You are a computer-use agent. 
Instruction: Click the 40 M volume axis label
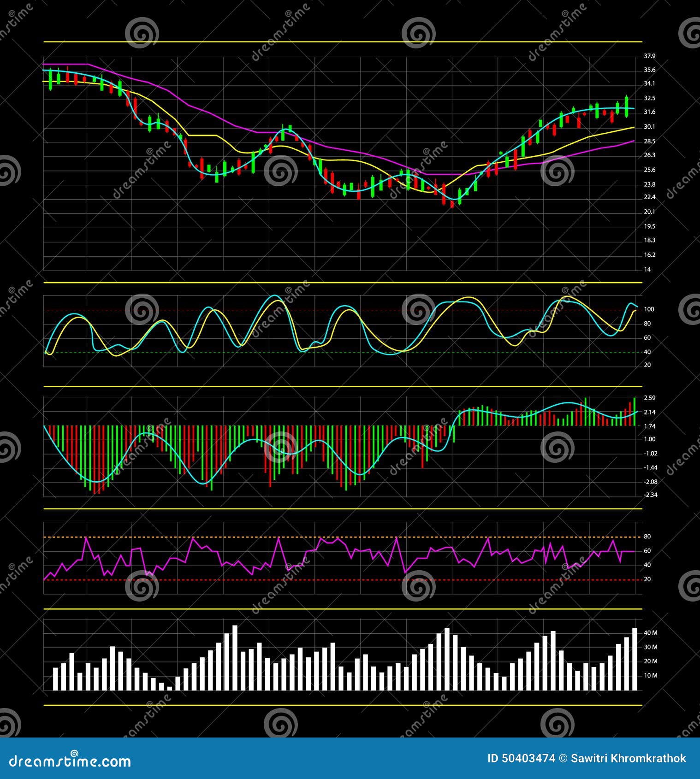pyautogui.click(x=650, y=633)
